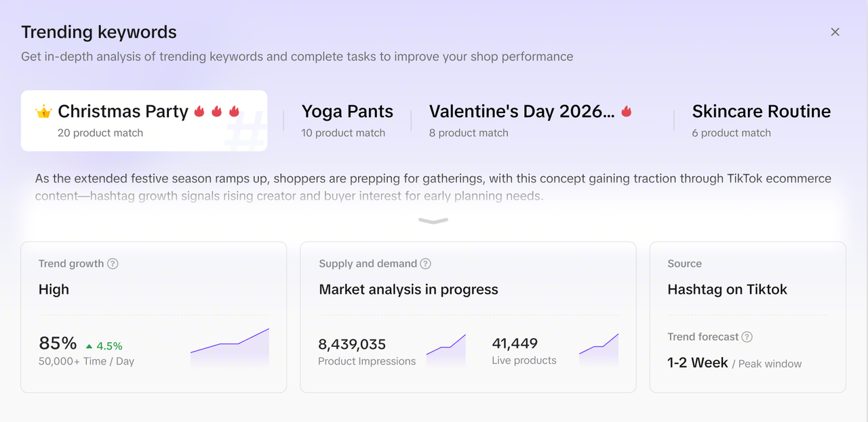Click the 1-2 Week peak window value
Image resolution: width=868 pixels, height=422 pixels.
coord(697,362)
